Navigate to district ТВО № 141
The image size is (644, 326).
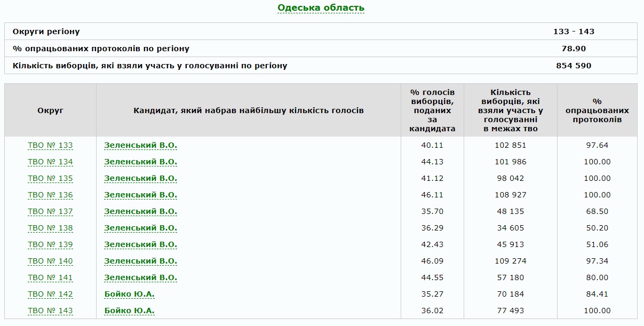pyautogui.click(x=50, y=277)
